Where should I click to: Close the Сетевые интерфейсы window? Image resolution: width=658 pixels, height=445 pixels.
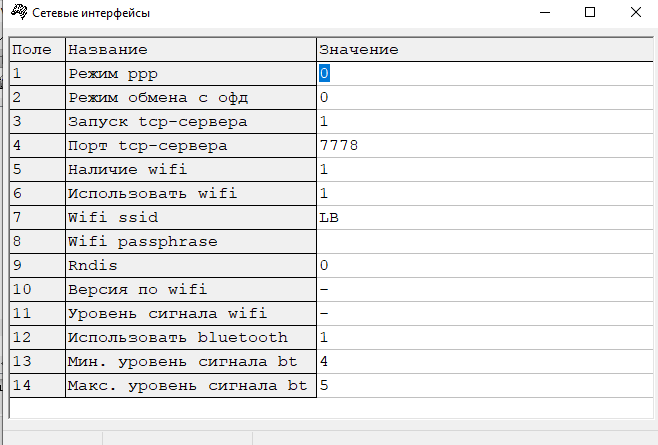click(635, 13)
